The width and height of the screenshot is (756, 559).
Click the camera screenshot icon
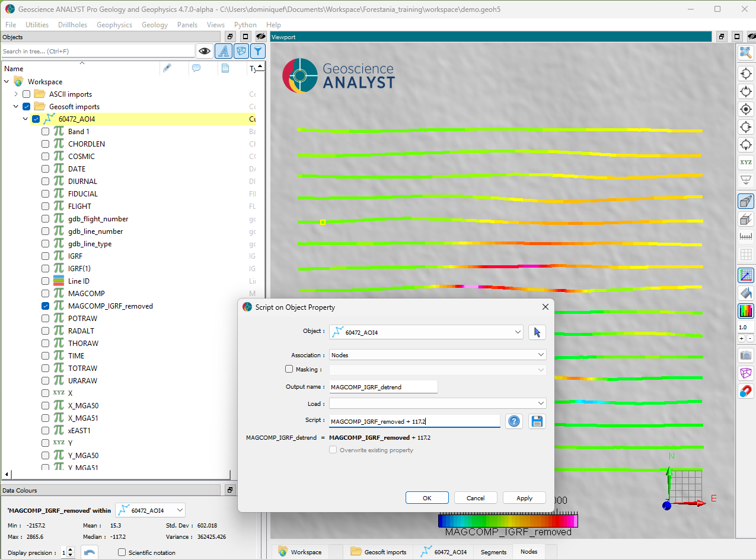click(745, 355)
